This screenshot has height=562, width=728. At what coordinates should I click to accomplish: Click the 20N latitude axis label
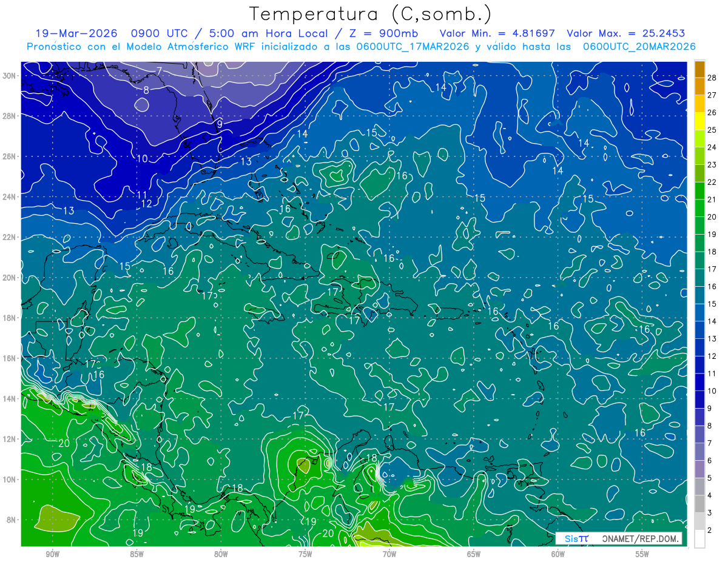10,278
